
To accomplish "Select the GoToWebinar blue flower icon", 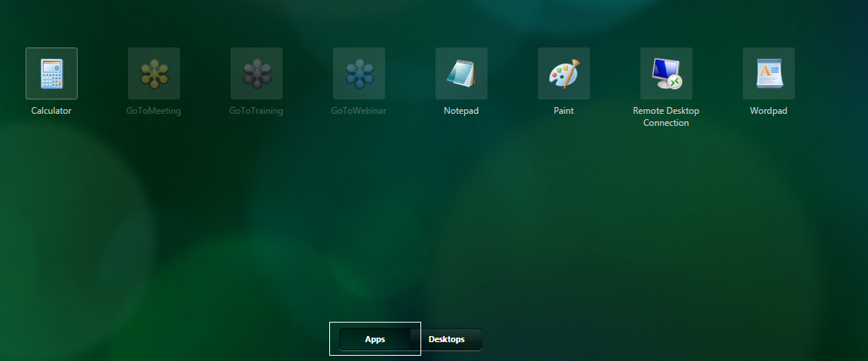I will [359, 74].
